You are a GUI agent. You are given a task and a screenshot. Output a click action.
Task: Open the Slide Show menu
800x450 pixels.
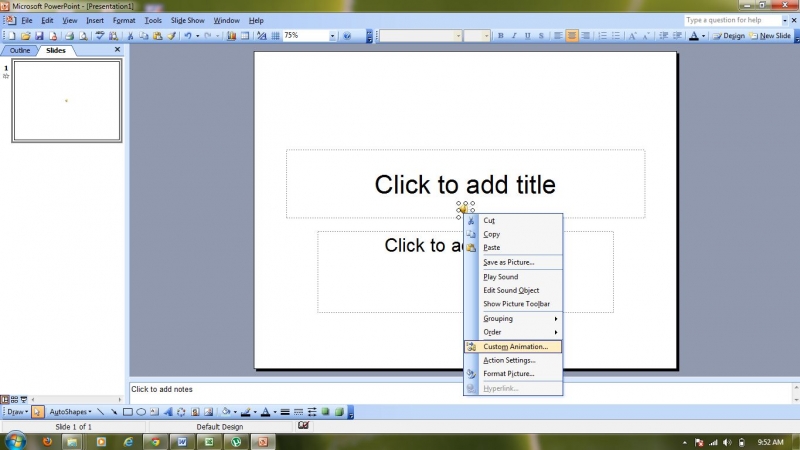point(187,20)
